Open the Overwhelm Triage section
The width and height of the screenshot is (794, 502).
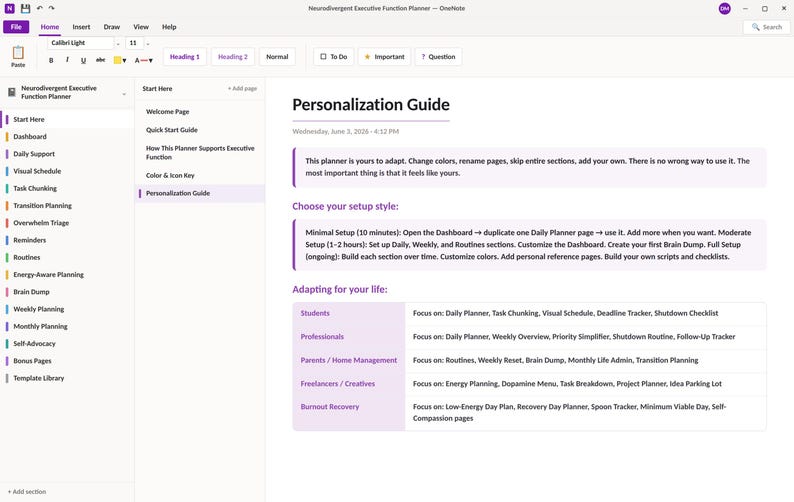67,223
